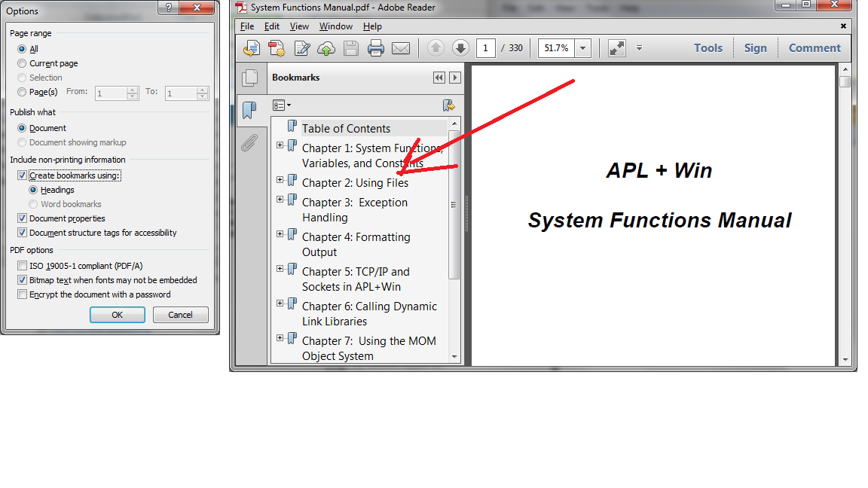
Task: Click the Create PDF online toolbar icon
Action: (x=252, y=48)
